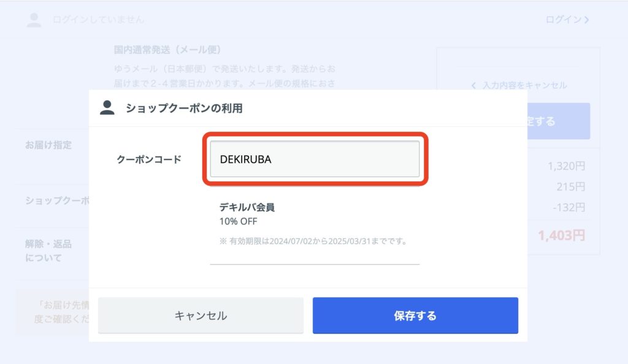Click the coupon validity period note
This screenshot has height=364, width=628.
(313, 241)
